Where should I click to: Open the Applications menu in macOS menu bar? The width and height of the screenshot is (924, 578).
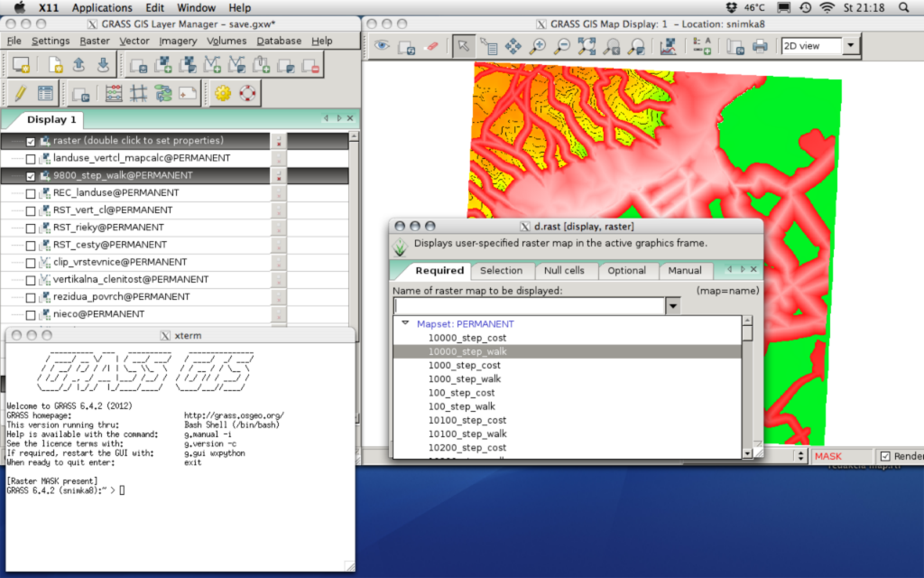pyautogui.click(x=102, y=7)
